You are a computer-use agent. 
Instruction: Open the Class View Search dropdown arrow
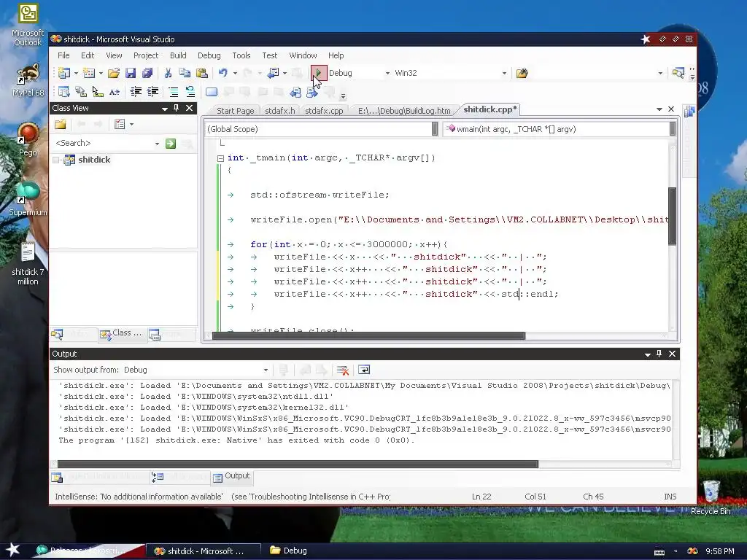click(157, 144)
